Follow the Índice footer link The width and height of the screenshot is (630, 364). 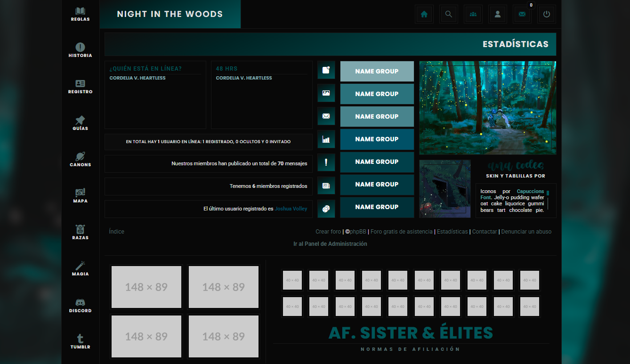[x=116, y=232]
